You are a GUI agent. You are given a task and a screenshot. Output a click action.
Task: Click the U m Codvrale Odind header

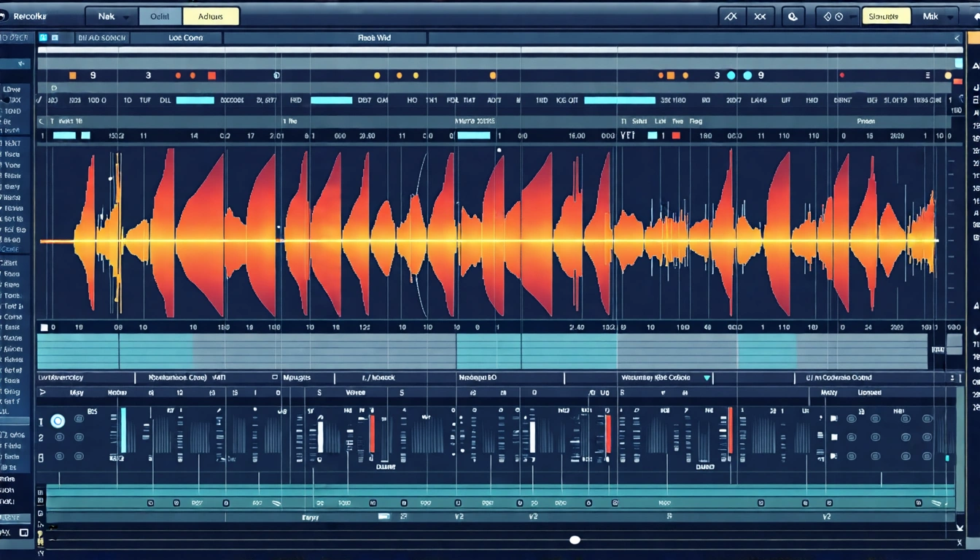[839, 378]
